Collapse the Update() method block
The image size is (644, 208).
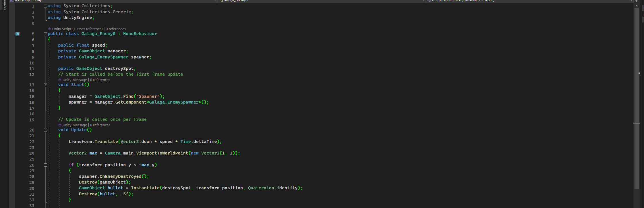(45, 130)
